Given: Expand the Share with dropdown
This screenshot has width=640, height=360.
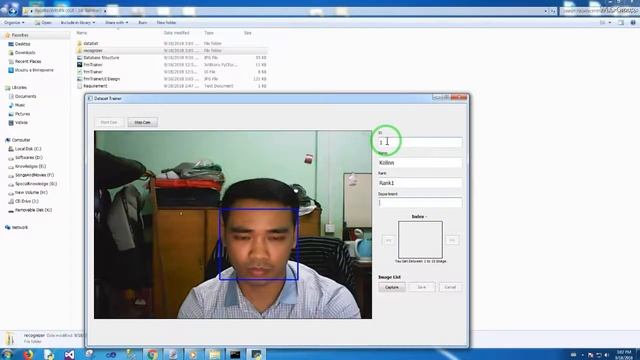Looking at the screenshot, I should coord(116,22).
